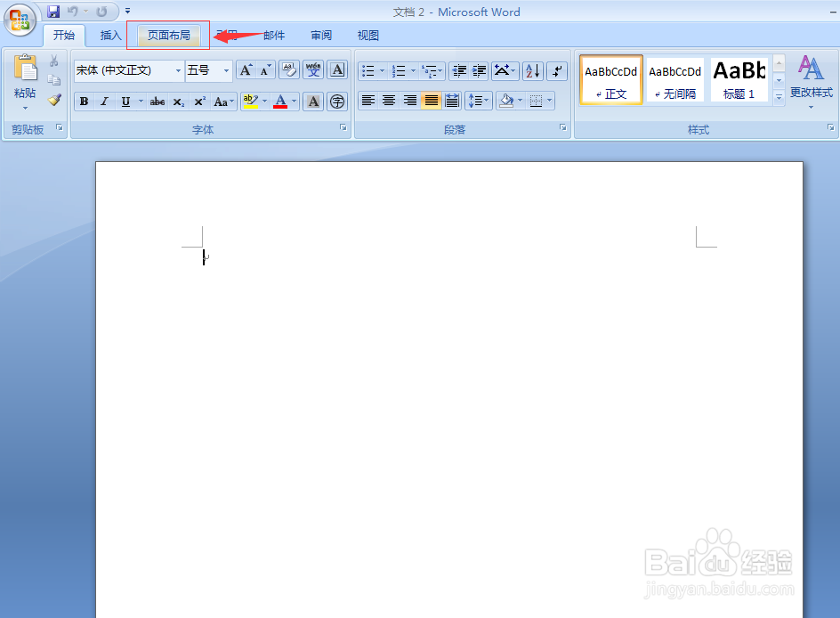Increase paragraph indent
Viewport: 840px width, 618px height.
[x=480, y=70]
